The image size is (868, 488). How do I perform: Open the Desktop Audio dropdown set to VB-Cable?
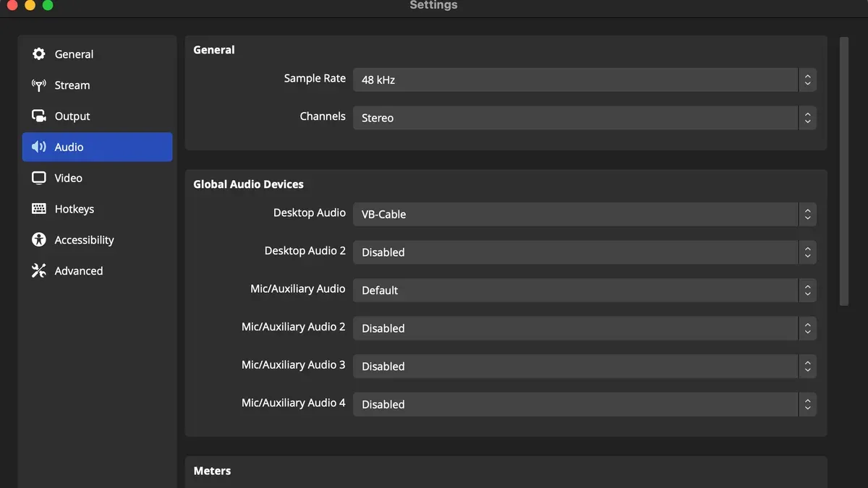(584, 214)
